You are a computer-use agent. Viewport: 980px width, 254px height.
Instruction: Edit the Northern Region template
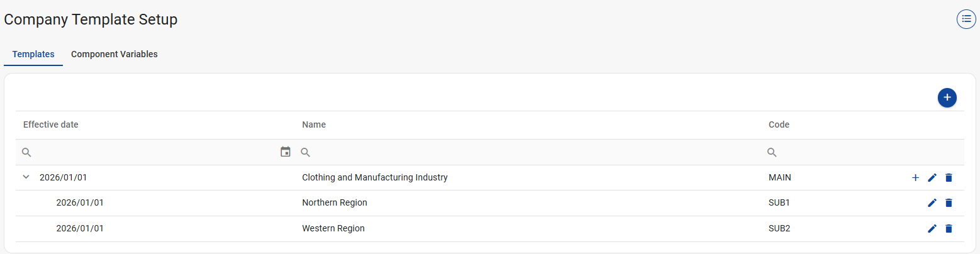pyautogui.click(x=932, y=202)
